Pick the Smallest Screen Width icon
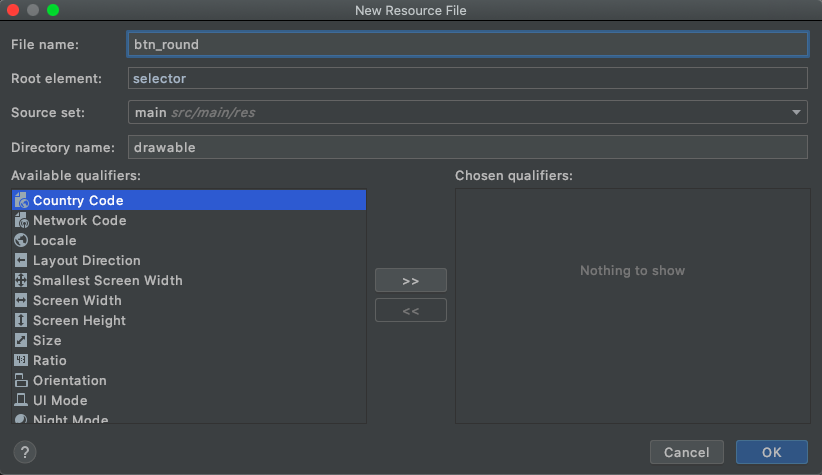The image size is (822, 475). point(21,280)
